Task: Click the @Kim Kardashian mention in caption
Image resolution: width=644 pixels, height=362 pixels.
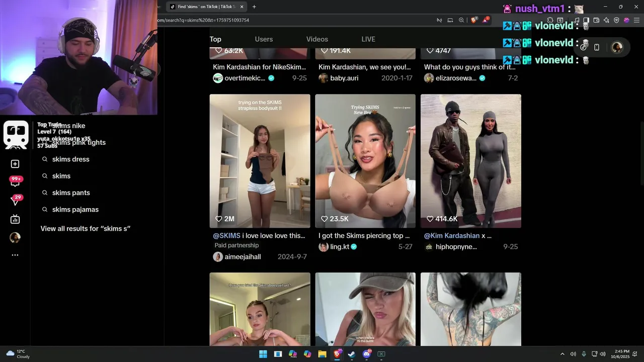Action: (x=452, y=235)
